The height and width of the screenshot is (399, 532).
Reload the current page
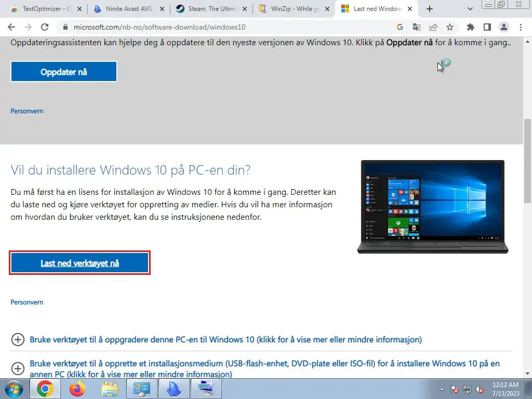[45, 27]
